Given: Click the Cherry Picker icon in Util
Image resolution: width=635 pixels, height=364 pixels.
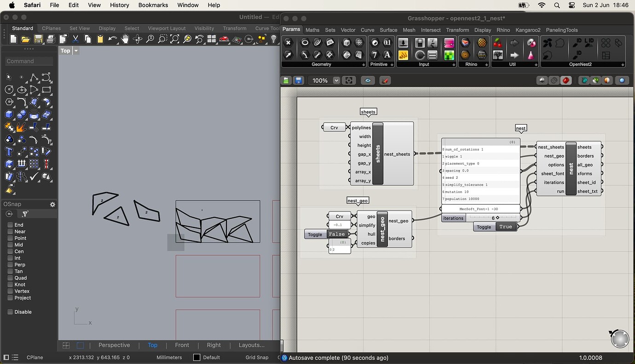Looking at the screenshot, I should 498,43.
